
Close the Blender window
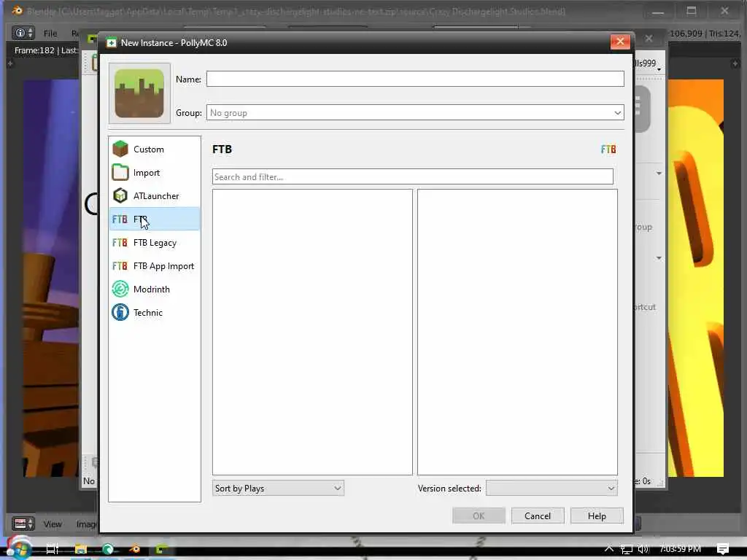click(x=724, y=11)
